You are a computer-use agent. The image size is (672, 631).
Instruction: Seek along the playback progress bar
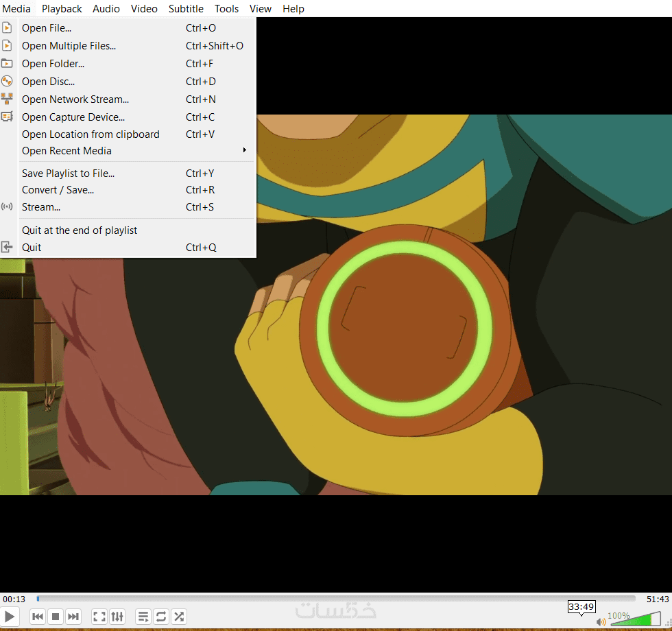(x=336, y=598)
